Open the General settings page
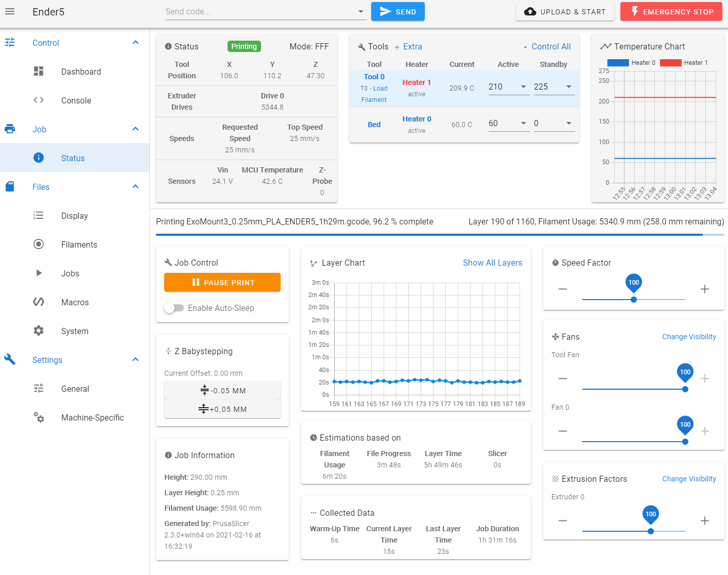This screenshot has height=575, width=728. point(75,389)
